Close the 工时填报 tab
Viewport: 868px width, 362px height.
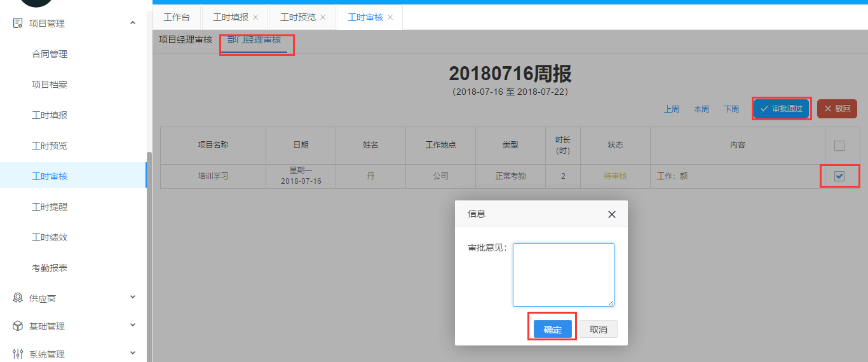[x=255, y=17]
